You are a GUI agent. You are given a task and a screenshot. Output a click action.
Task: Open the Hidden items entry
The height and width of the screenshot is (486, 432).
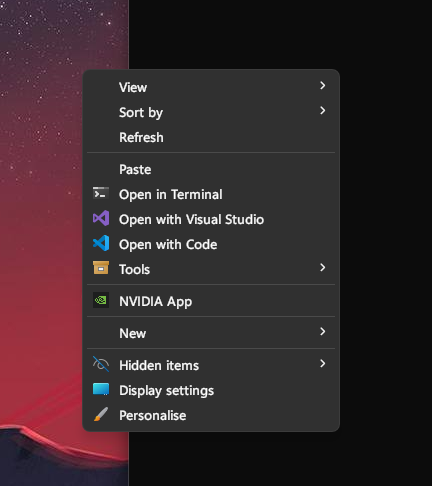211,365
